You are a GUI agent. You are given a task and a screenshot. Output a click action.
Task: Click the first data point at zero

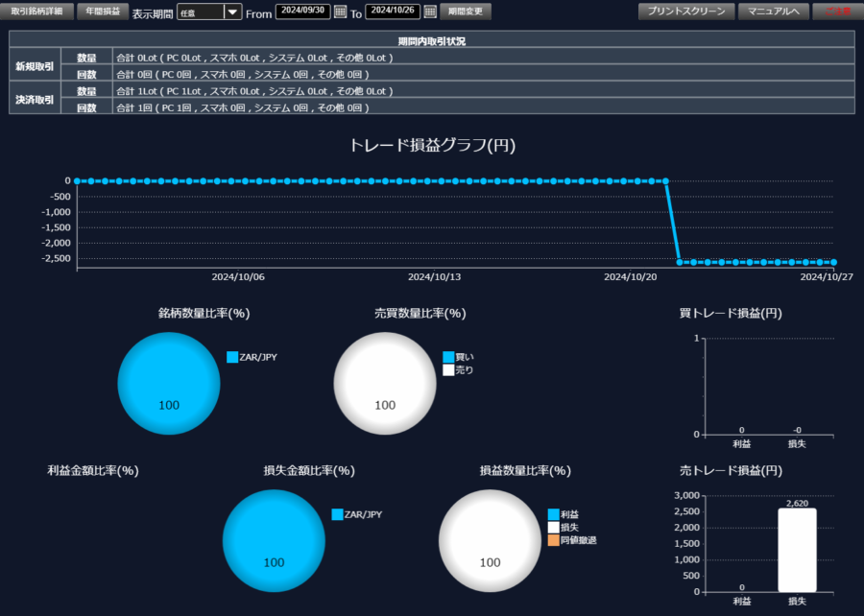point(77,181)
